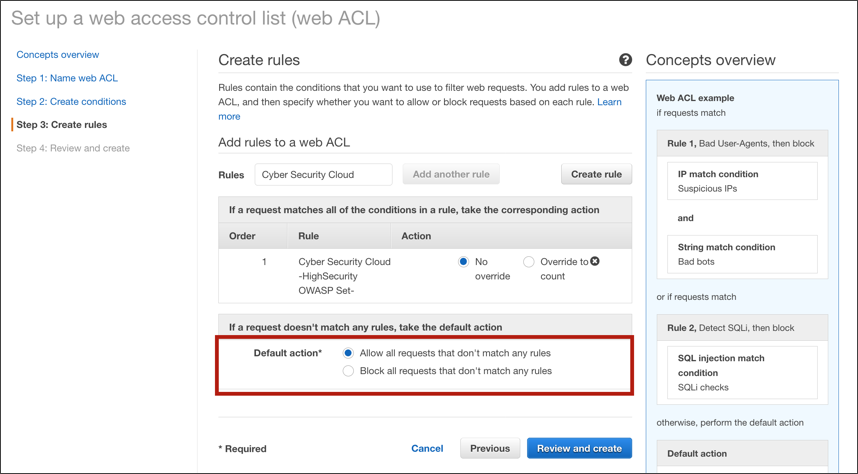
Task: Select the Override to count option
Action: (x=529, y=262)
